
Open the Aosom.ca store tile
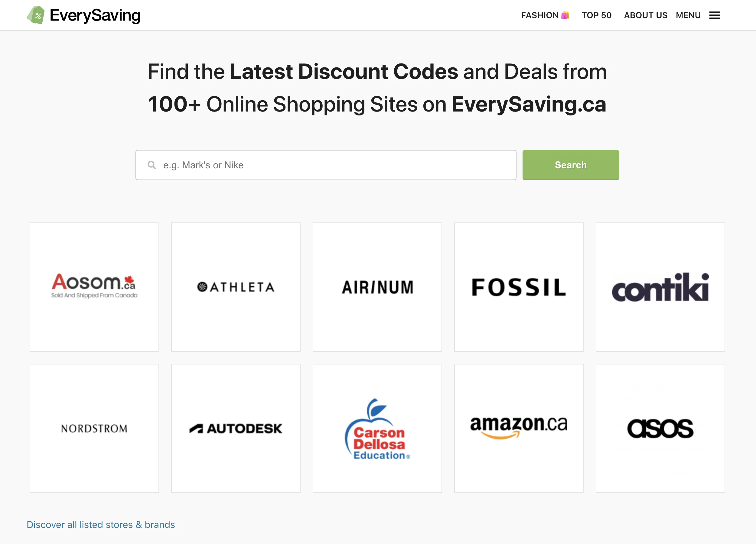pos(94,287)
